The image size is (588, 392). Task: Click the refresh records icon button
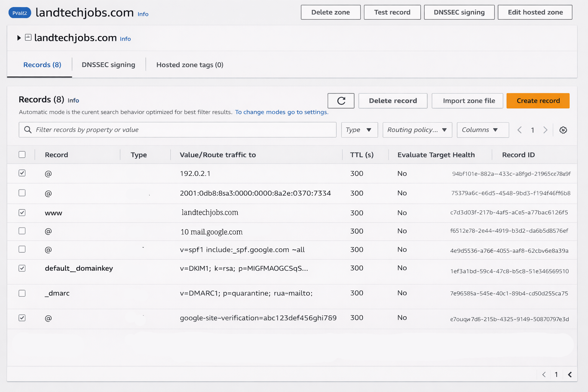coord(341,101)
